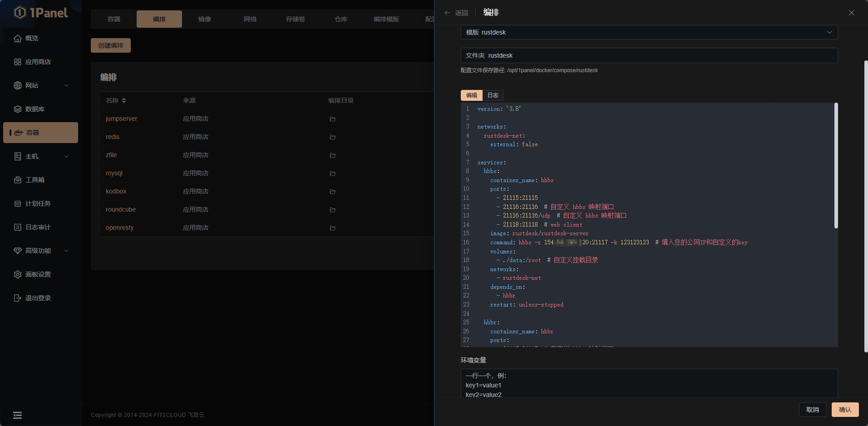Close the compose drawer with X icon
Viewport: 868px width, 426px height.
(851, 13)
